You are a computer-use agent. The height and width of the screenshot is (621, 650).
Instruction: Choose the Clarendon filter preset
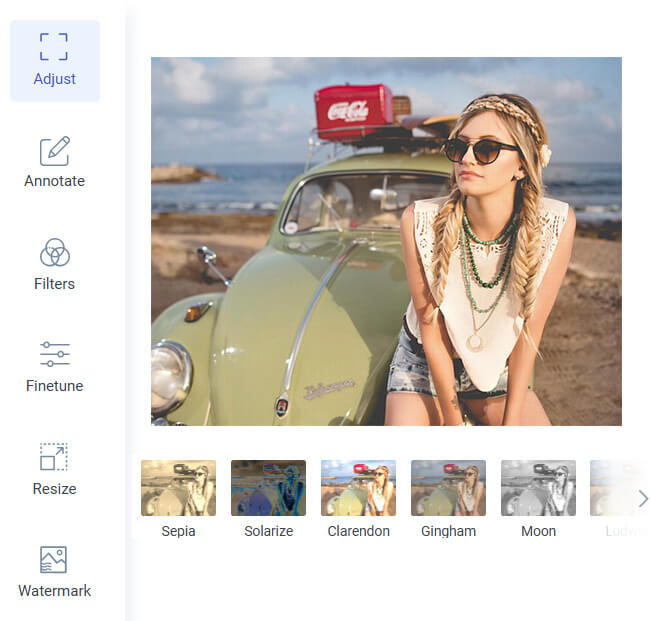click(358, 488)
